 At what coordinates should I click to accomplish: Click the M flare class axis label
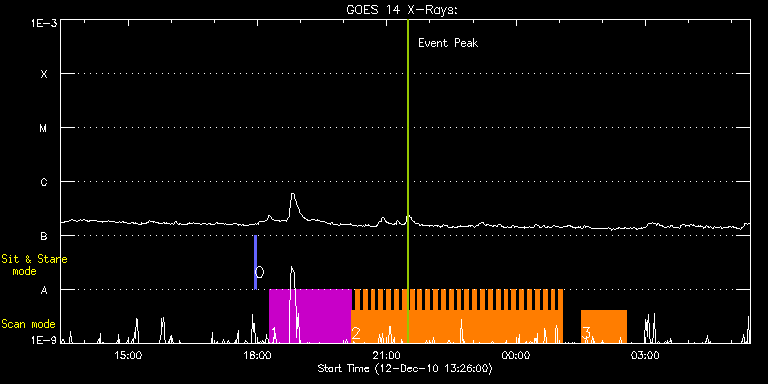coord(44,128)
